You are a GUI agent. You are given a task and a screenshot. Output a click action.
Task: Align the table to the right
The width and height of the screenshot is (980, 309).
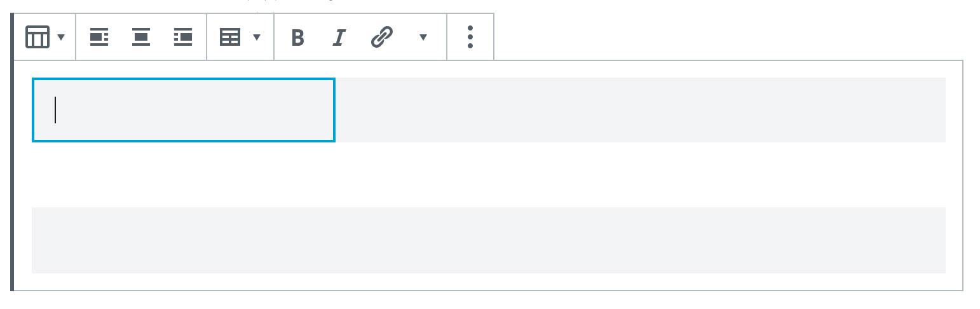[183, 38]
